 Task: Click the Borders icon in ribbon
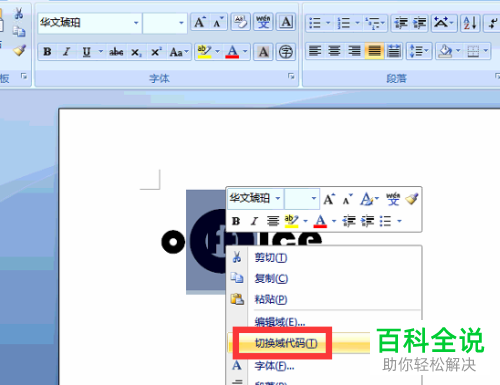[x=473, y=51]
